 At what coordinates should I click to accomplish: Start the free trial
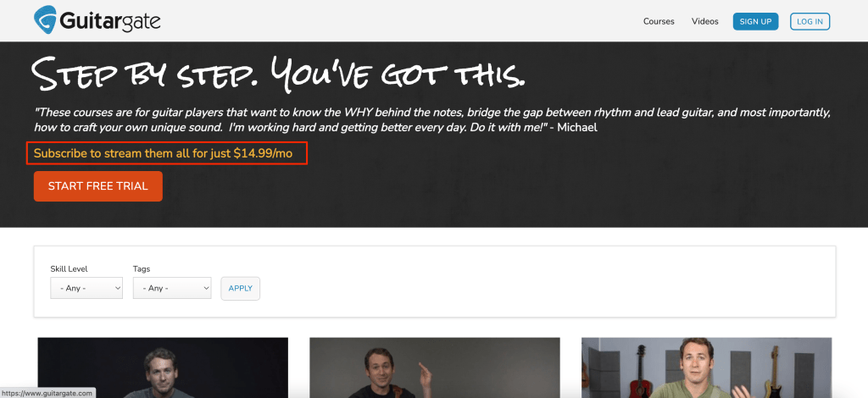coord(98,186)
